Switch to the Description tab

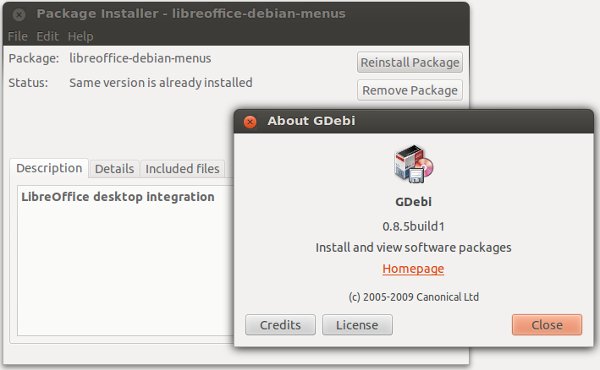[x=49, y=168]
